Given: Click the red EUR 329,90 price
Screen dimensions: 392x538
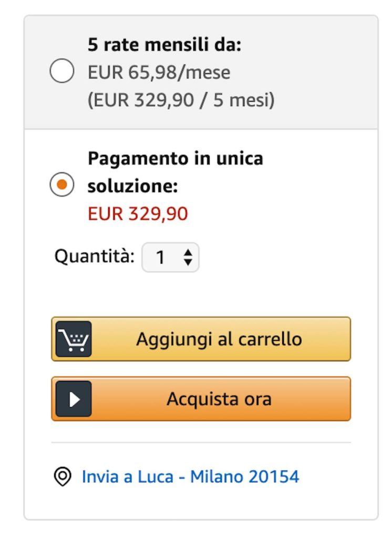Looking at the screenshot, I should (x=138, y=214).
